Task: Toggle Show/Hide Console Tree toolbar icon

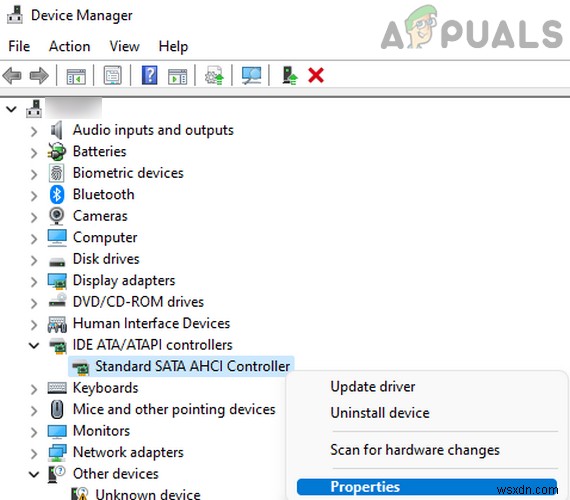Action: click(x=76, y=76)
